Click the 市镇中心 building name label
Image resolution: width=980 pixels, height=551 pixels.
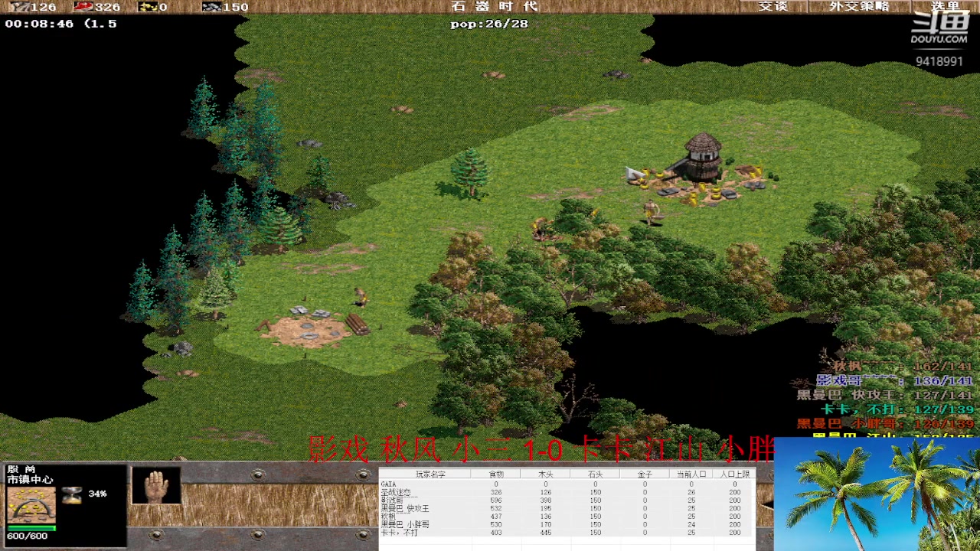point(30,480)
